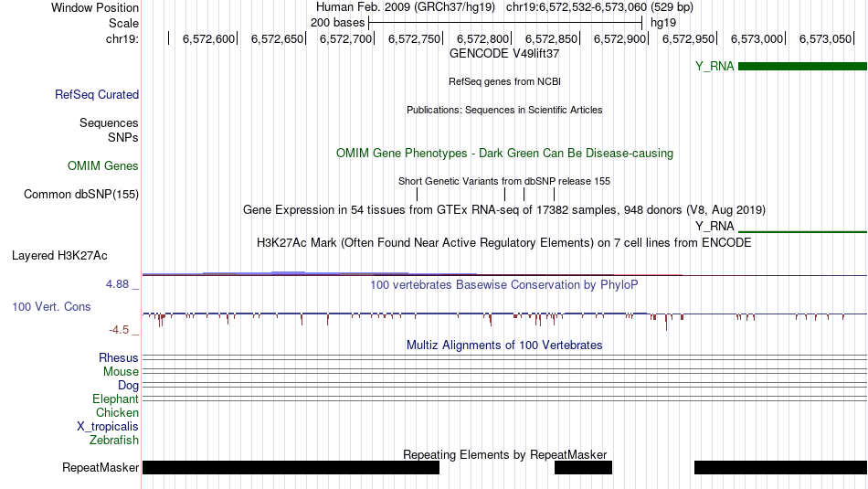
Task: Click the Multiz Alignments of 100 Vertebrates title
Action: (504, 345)
